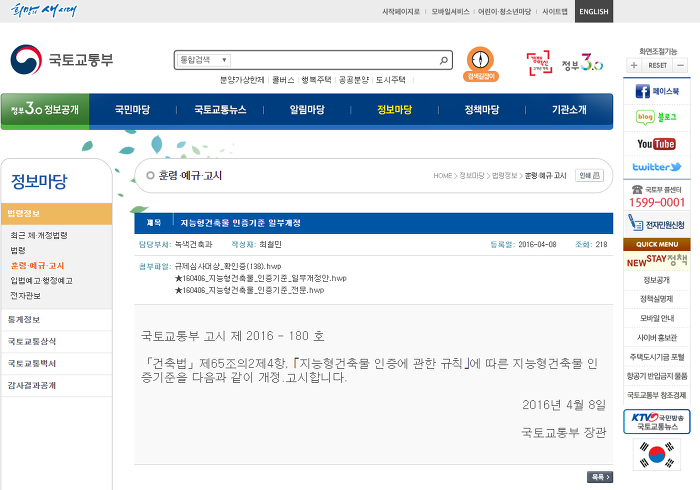The height and width of the screenshot is (490, 700).
Task: Click 법령정보 in the breadcrumb
Action: pos(504,176)
